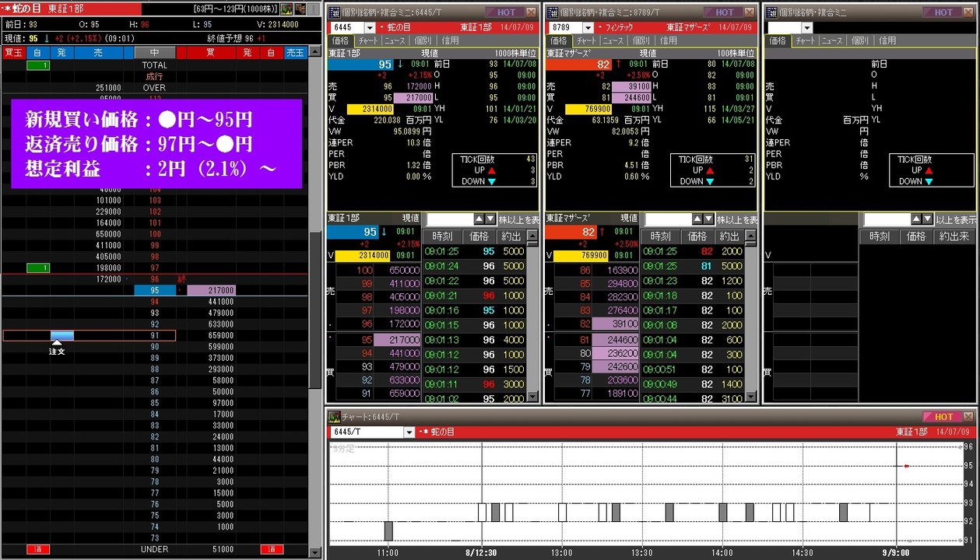Click the share filter input in the 8789 tick list
Image resolution: width=980 pixels, height=560 pixels.
tap(669, 219)
